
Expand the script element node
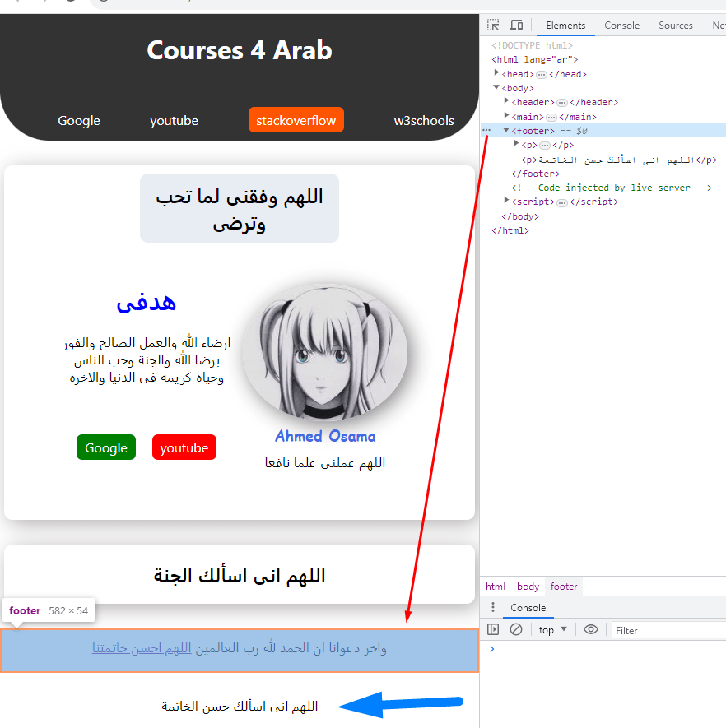click(x=506, y=201)
